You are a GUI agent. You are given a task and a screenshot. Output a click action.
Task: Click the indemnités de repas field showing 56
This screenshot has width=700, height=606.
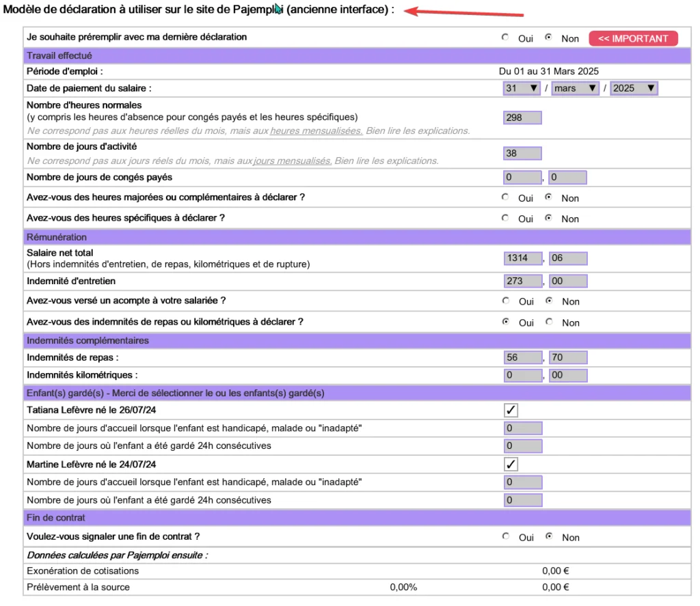point(523,357)
